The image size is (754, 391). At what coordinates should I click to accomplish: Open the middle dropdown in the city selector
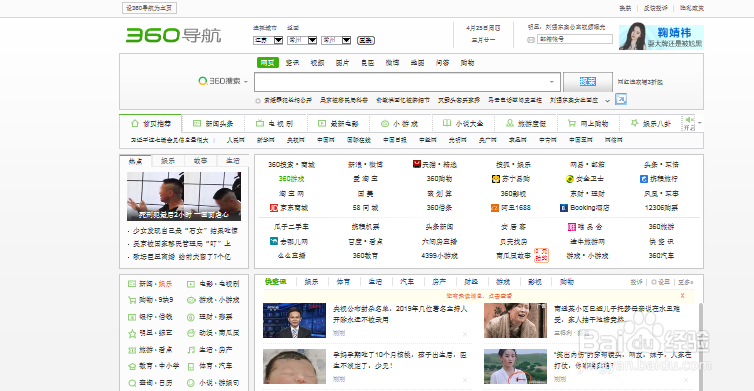302,40
